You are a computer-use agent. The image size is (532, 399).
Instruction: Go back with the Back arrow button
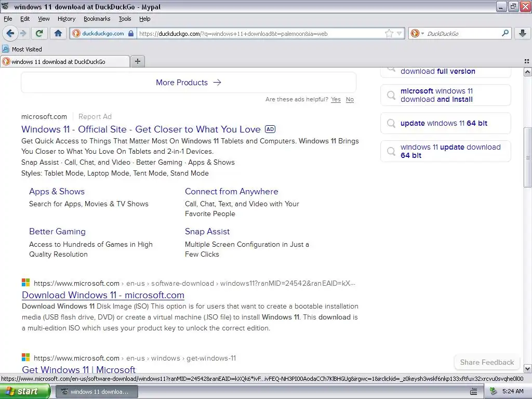coord(10,33)
